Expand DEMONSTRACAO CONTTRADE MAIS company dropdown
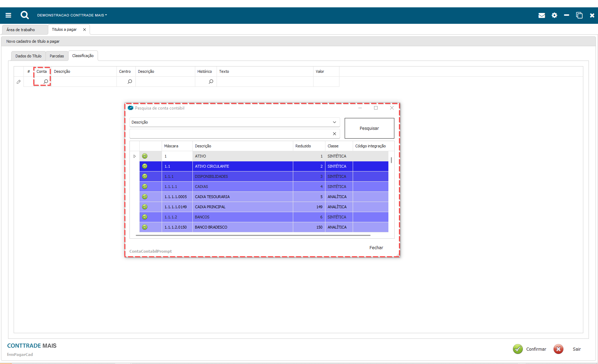Screen dimensions: 598x364 [x=72, y=15]
